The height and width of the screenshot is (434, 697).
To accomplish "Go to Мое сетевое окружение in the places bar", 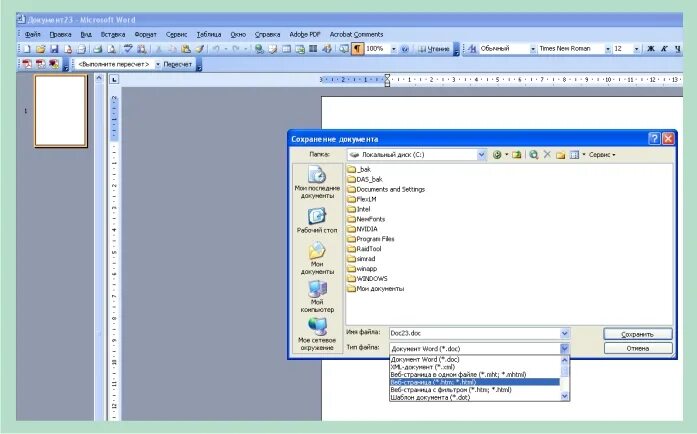I will click(317, 334).
